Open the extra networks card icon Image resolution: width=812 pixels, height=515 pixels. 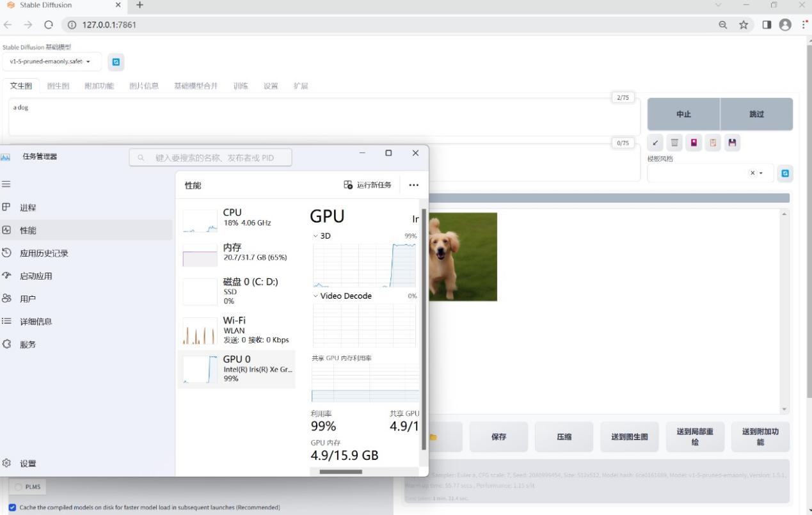[x=694, y=142]
